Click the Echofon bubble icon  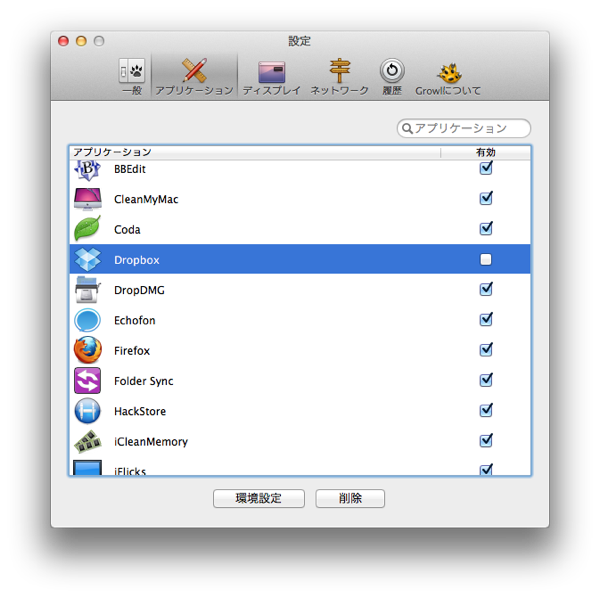click(x=88, y=320)
